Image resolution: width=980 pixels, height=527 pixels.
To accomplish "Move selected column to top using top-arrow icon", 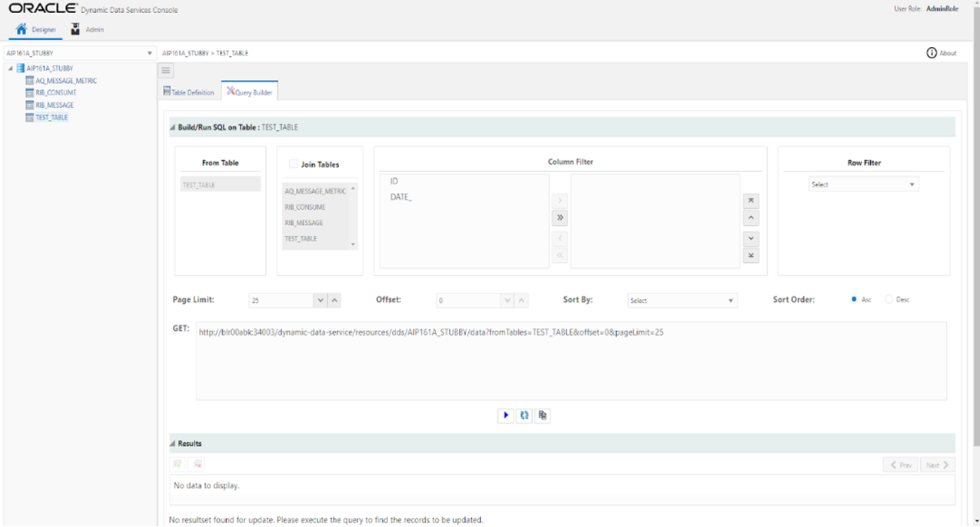I will (750, 201).
